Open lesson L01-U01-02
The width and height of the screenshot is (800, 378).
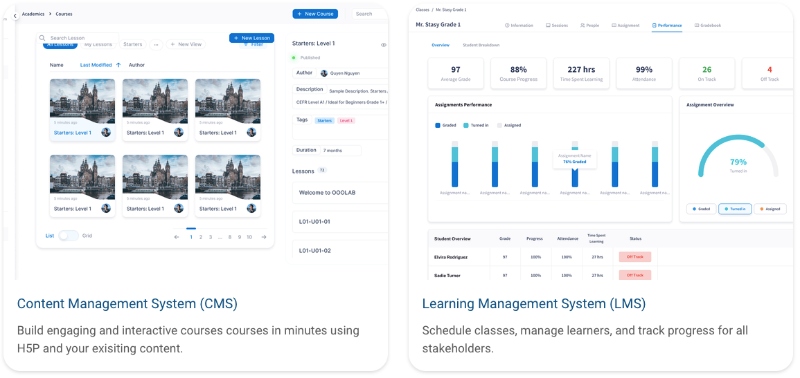point(340,250)
